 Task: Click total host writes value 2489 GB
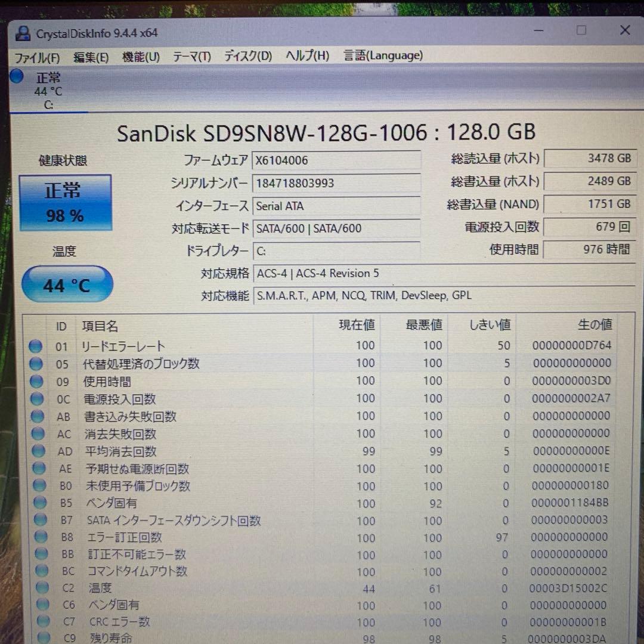pos(589,181)
